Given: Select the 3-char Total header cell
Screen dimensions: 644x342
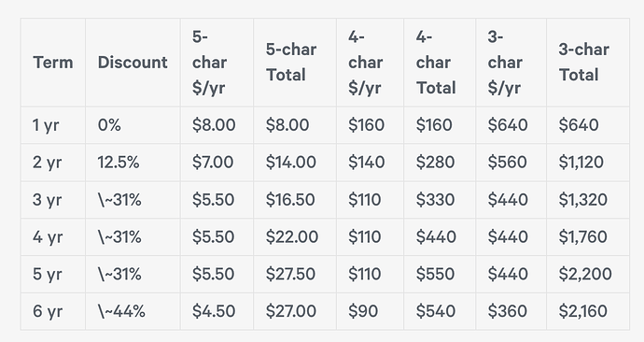Looking at the screenshot, I should click(x=588, y=63).
